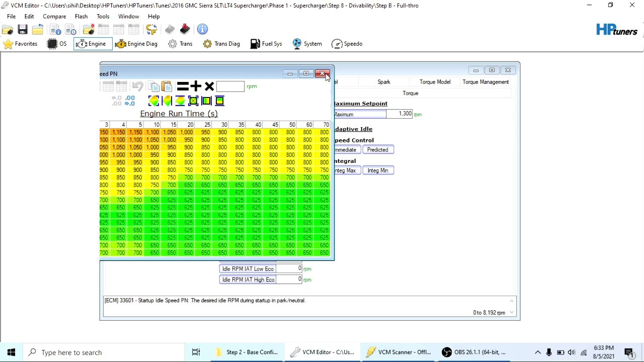Viewport: 644px width, 362px height.
Task: Click the Maximum setpoint 1,300 rpm field
Action: [x=400, y=114]
